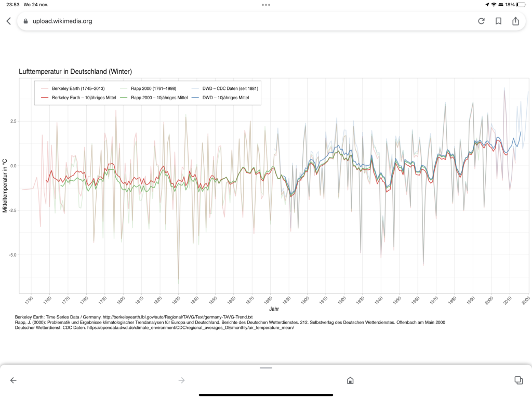Tap the bottom toolbar drag handle
This screenshot has height=399, width=532.
pos(266,368)
